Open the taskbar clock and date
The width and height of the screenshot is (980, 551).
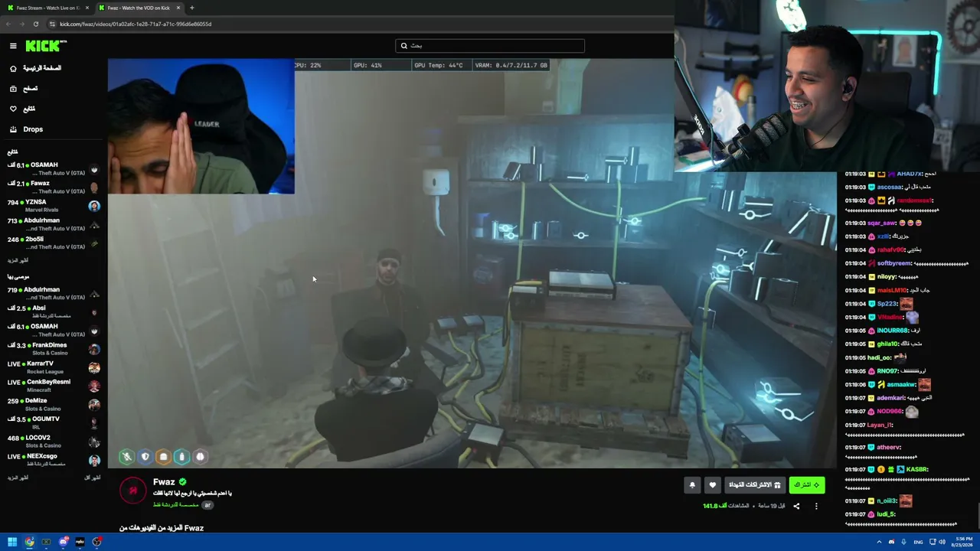tap(963, 542)
